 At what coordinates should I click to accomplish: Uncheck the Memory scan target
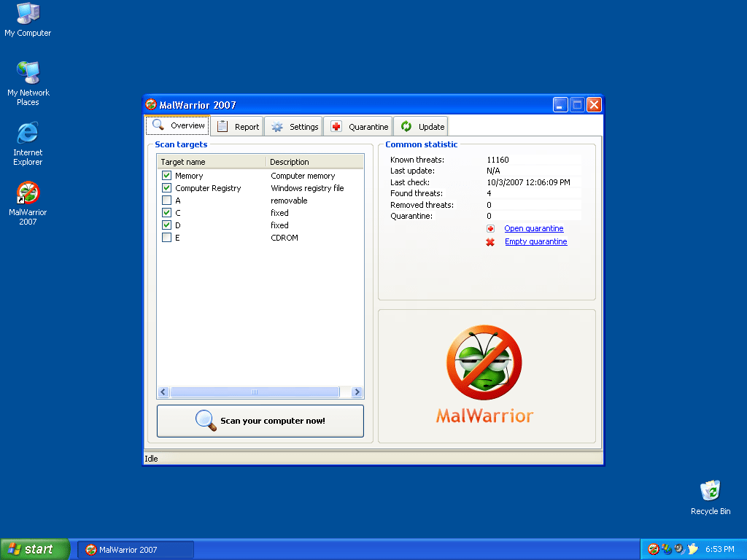(x=167, y=176)
